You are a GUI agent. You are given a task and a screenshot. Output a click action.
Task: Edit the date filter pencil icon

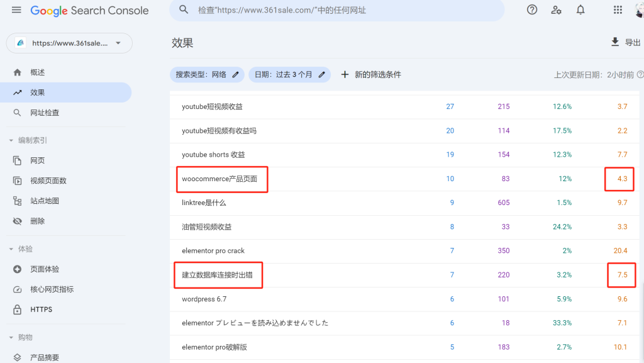point(322,74)
